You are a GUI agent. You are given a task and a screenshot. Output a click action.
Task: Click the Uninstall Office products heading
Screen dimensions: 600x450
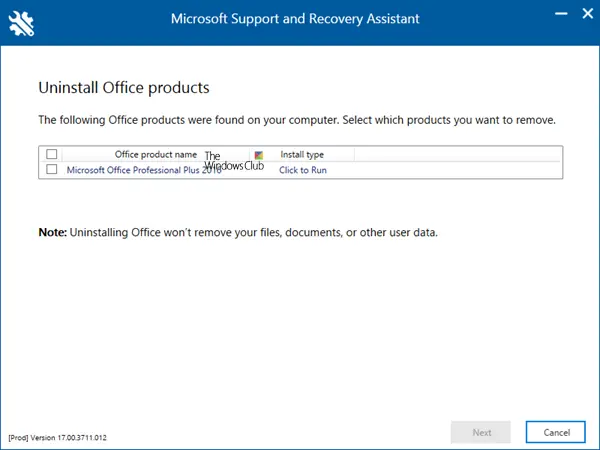pos(124,88)
